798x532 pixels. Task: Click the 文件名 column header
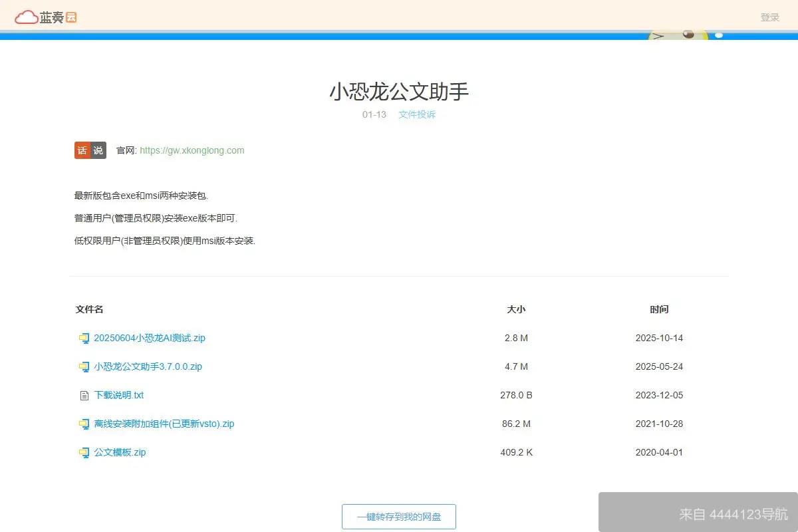pyautogui.click(x=89, y=309)
